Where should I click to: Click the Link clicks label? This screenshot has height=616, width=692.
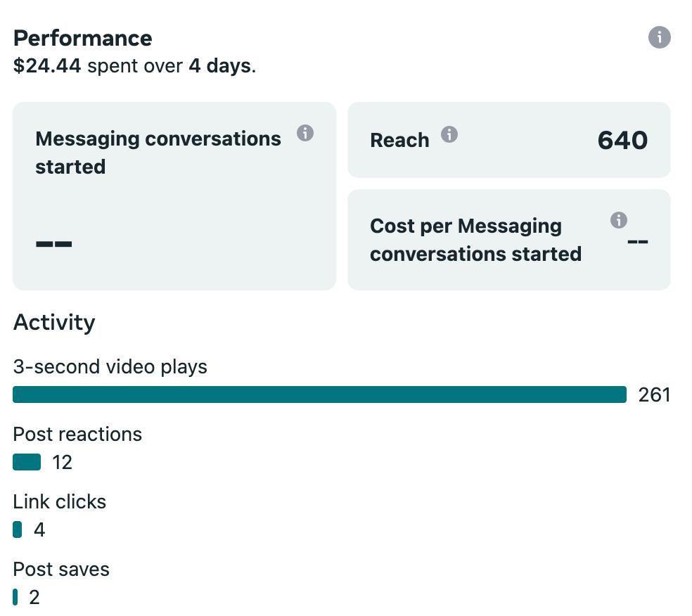60,501
